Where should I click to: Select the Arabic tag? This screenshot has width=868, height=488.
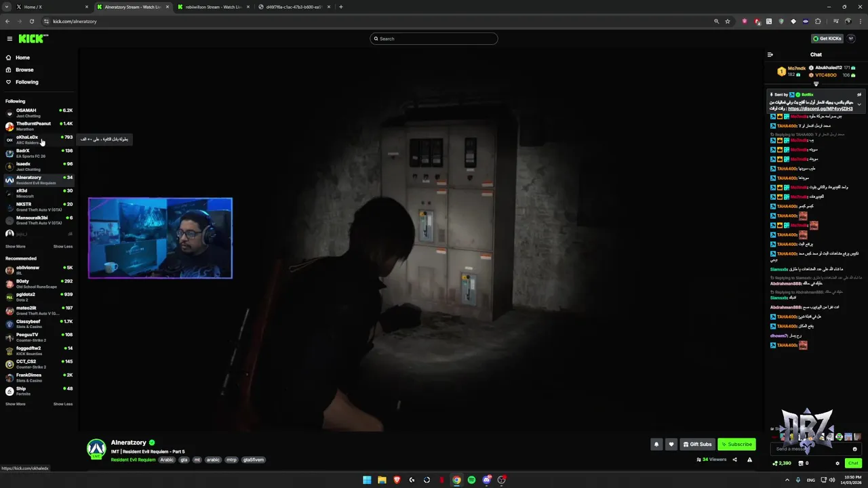[167, 460]
